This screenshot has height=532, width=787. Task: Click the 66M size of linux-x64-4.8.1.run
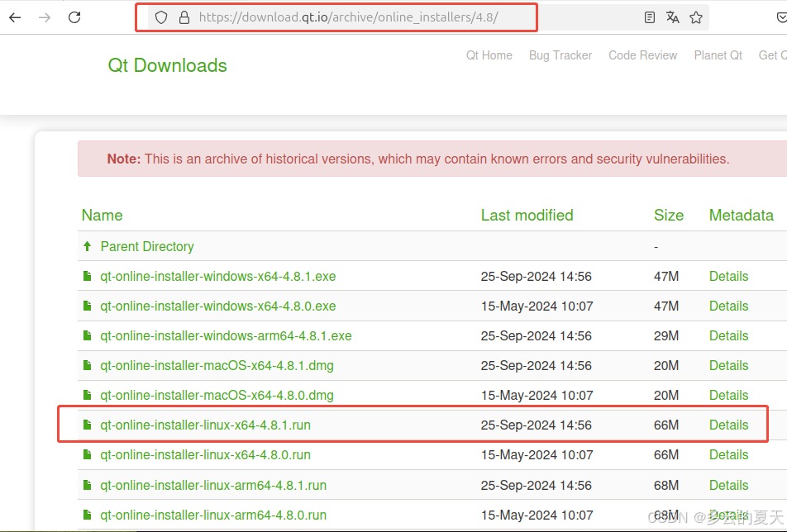coord(666,425)
